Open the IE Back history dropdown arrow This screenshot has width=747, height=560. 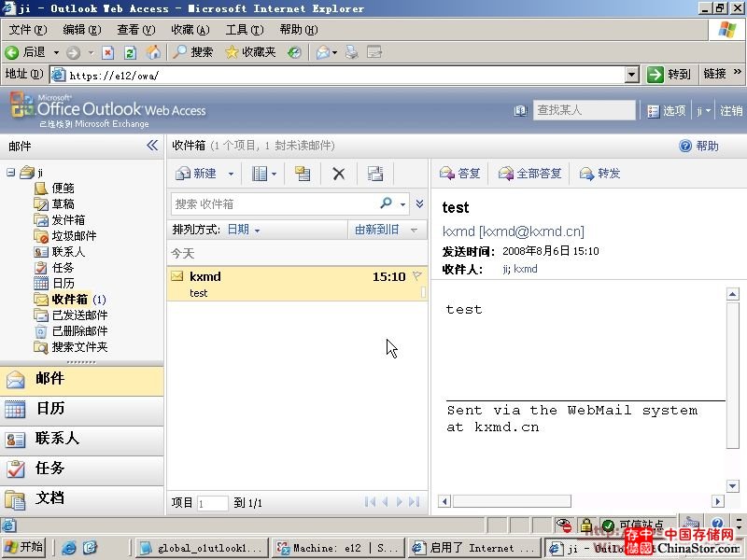56,52
